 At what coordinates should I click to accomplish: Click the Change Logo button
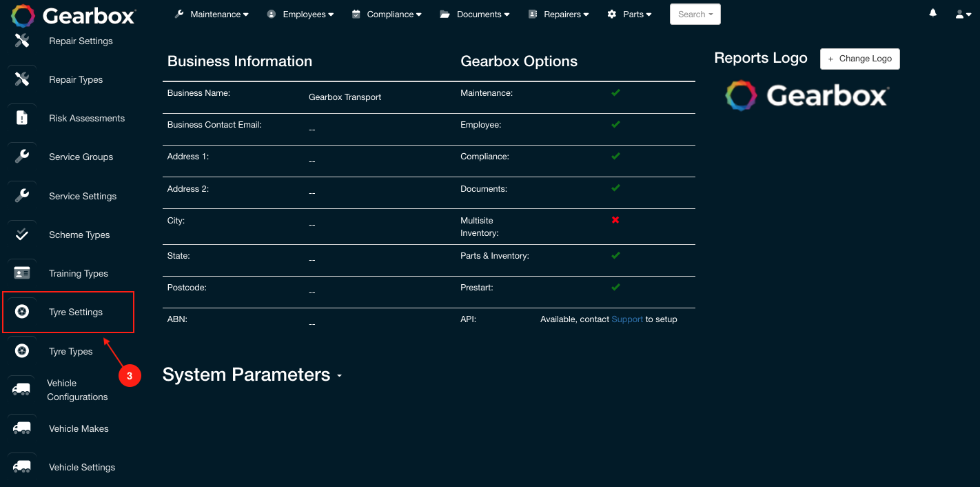[860, 59]
